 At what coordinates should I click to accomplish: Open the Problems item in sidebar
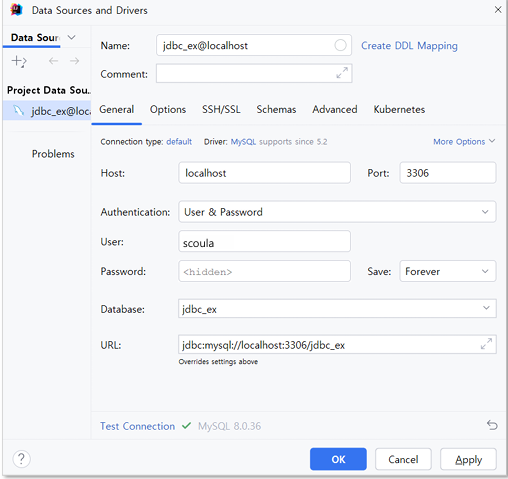(53, 154)
